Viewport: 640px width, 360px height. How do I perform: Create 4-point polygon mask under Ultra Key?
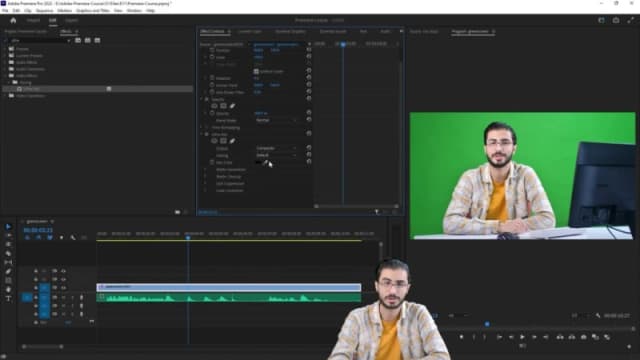click(x=223, y=141)
